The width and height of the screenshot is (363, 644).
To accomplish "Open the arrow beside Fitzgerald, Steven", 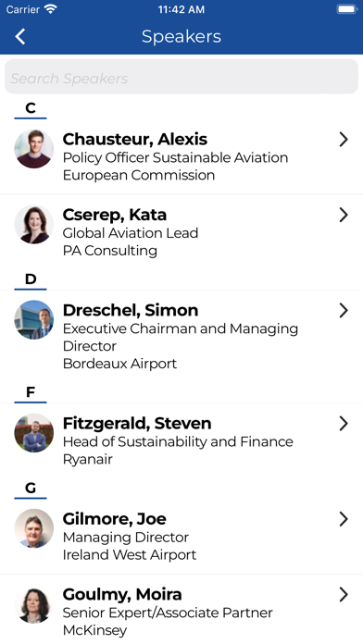I will (x=344, y=424).
